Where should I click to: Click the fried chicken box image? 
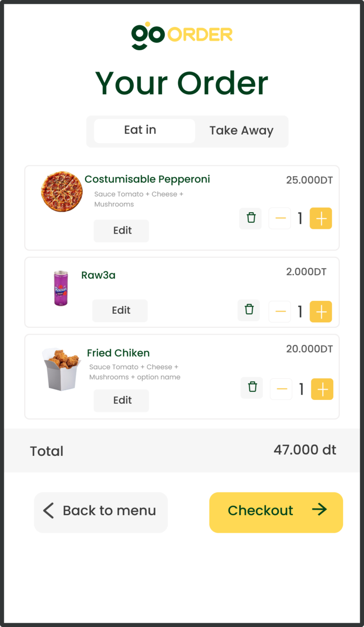61,369
